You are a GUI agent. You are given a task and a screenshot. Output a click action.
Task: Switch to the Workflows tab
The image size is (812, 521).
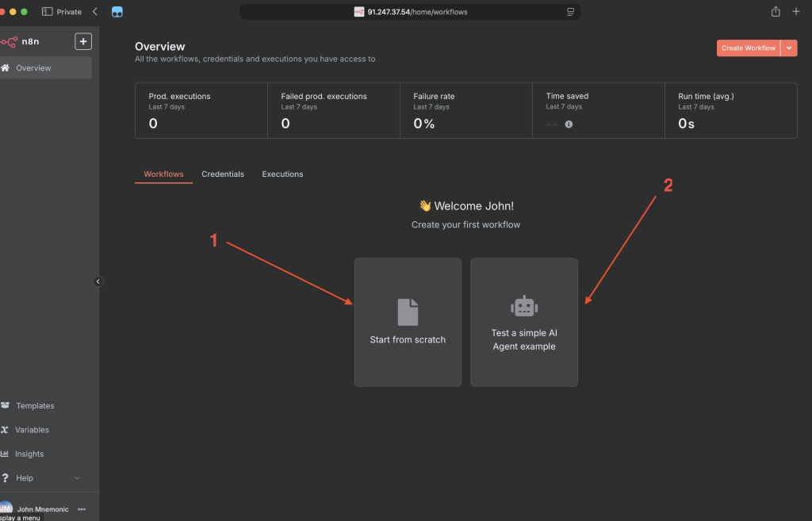click(x=163, y=174)
